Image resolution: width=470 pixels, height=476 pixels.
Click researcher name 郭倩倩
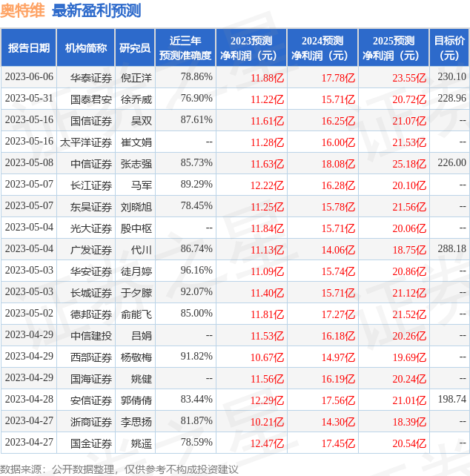(x=136, y=401)
